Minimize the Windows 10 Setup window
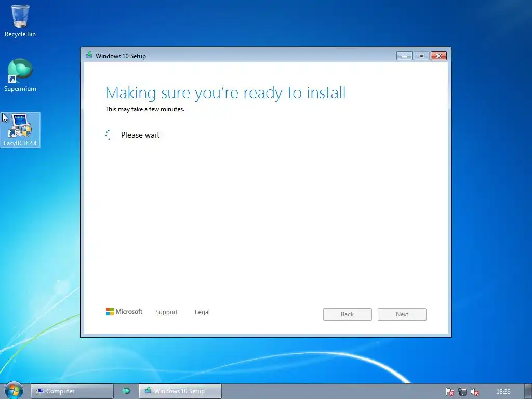532x399 pixels. click(x=404, y=56)
